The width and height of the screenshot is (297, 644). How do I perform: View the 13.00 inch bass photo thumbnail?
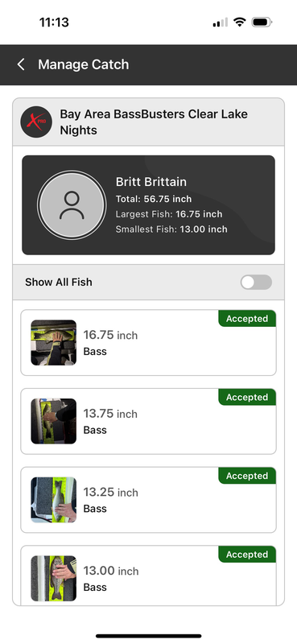pos(53,578)
